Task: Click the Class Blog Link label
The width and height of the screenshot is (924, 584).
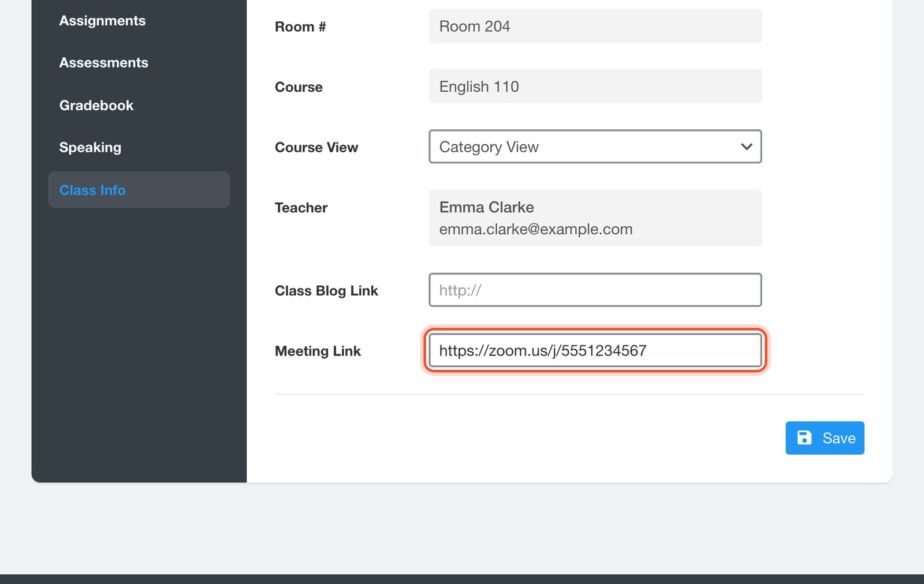Action: (326, 291)
